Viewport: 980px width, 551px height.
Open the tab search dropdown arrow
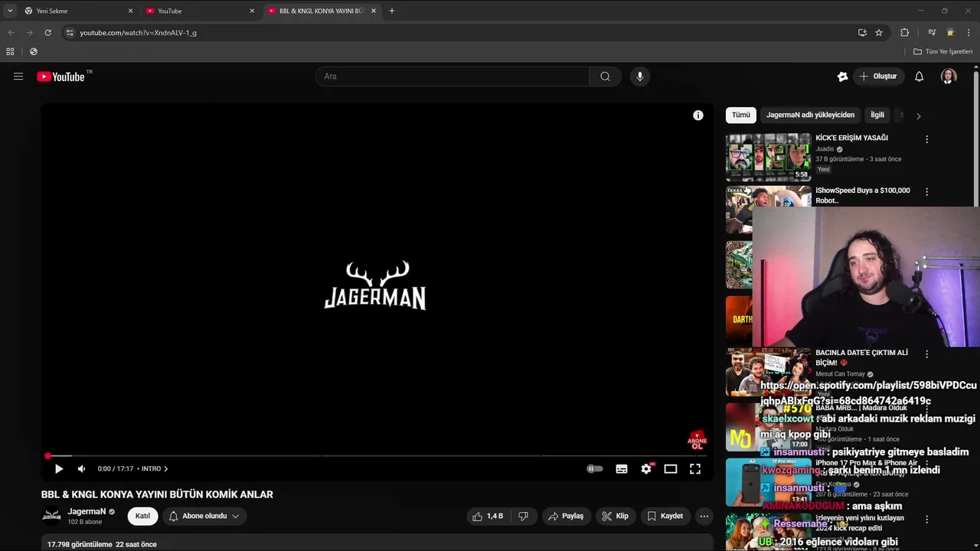(9, 11)
